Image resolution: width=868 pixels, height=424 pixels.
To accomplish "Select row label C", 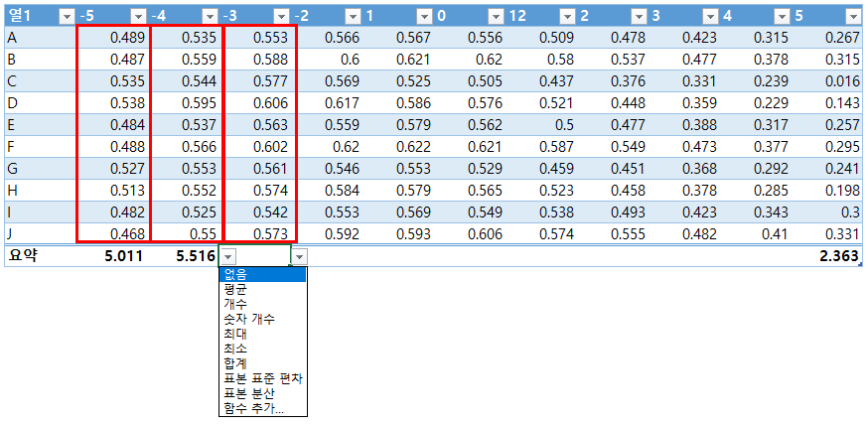I will 12,81.
